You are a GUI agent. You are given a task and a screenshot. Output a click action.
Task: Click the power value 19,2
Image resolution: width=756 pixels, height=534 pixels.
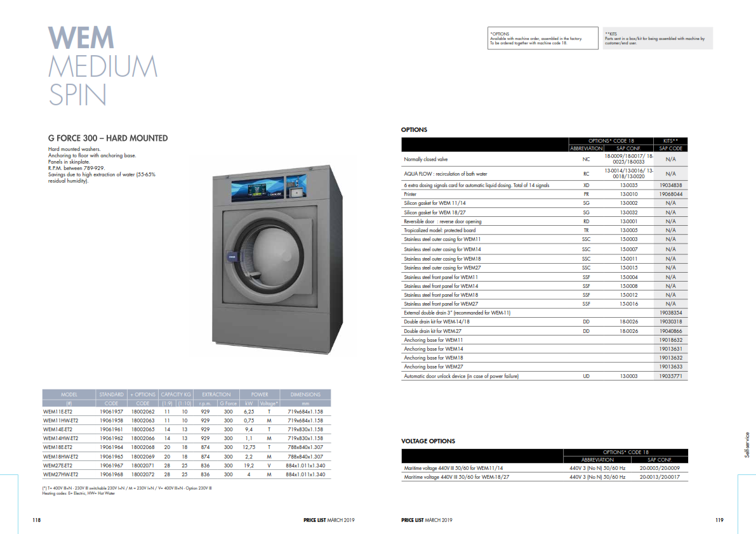tap(249, 466)
